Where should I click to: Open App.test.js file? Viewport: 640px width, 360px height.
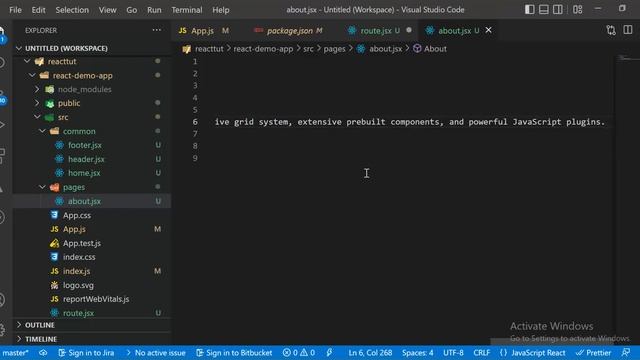pyautogui.click(x=82, y=243)
